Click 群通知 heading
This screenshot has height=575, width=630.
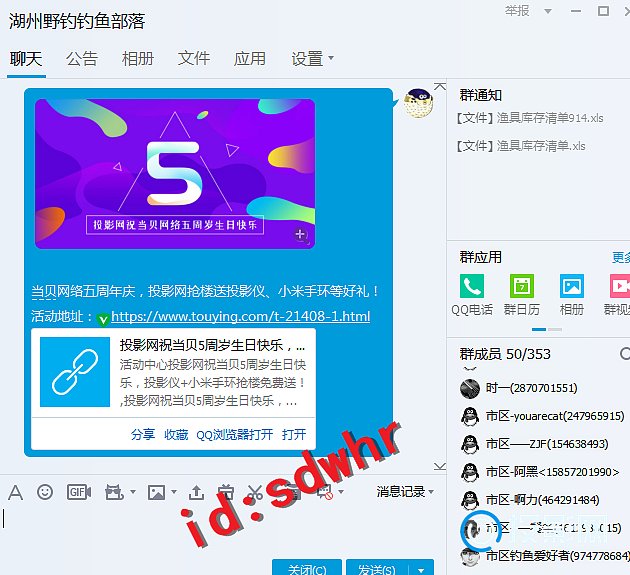point(481,95)
